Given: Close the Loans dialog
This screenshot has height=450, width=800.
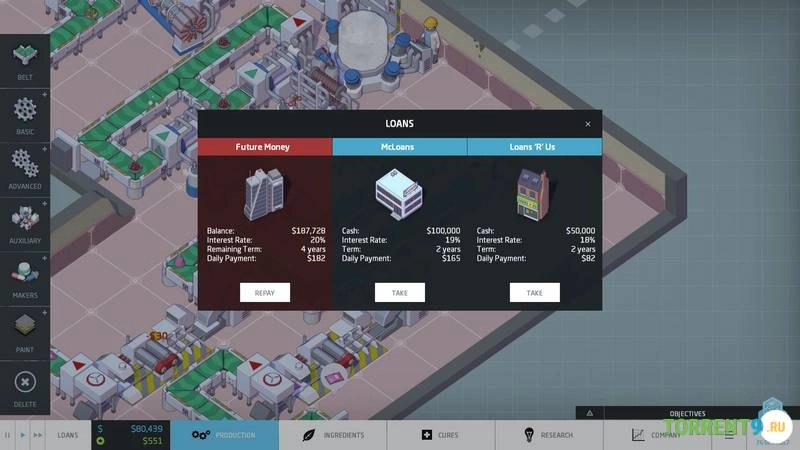Looking at the screenshot, I should [x=587, y=124].
